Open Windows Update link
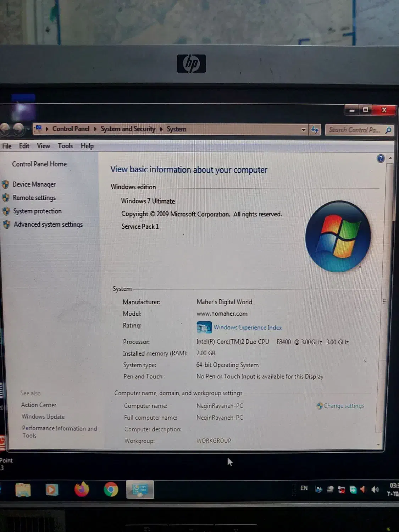Viewport: 399px width, 532px height. click(x=43, y=417)
